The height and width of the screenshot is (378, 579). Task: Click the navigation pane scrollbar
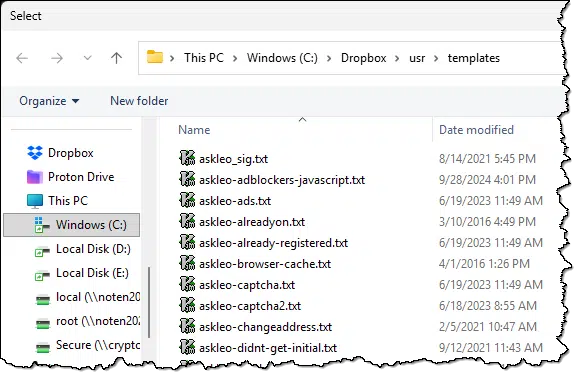[x=149, y=302]
